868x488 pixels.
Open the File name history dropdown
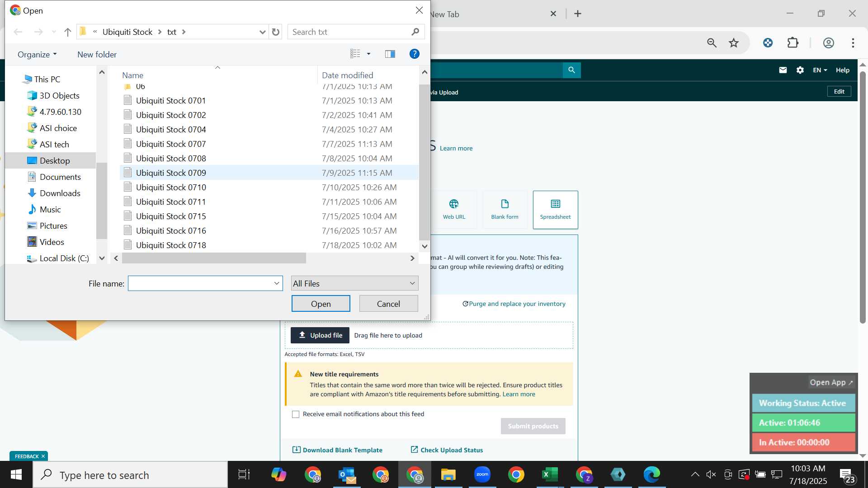tap(277, 283)
